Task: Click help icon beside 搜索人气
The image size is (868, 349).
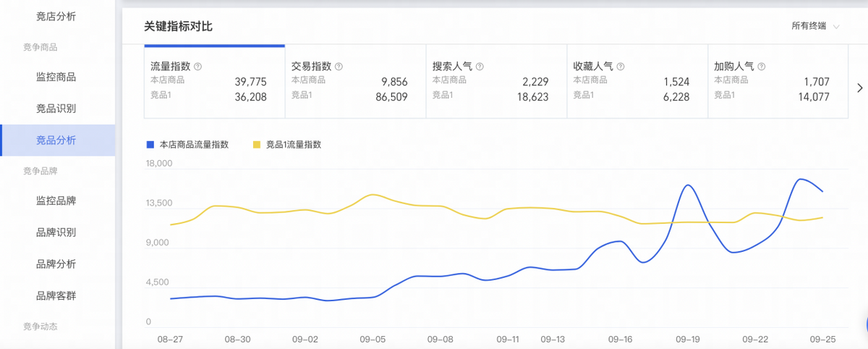Action: coord(480,67)
